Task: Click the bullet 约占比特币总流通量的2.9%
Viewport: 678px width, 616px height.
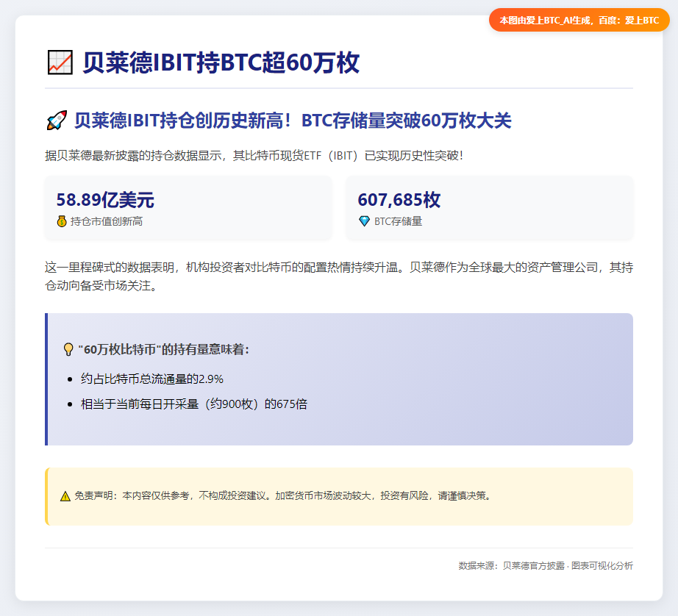Action: point(151,379)
